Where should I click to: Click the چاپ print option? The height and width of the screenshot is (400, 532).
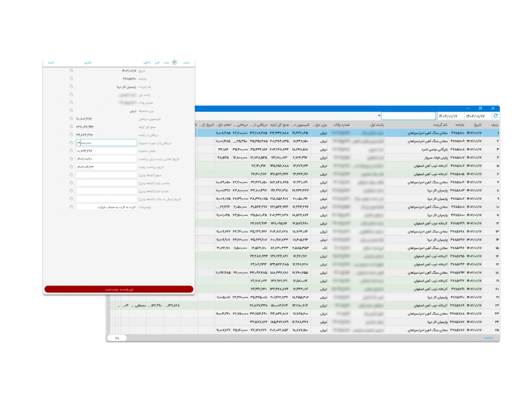pos(166,62)
